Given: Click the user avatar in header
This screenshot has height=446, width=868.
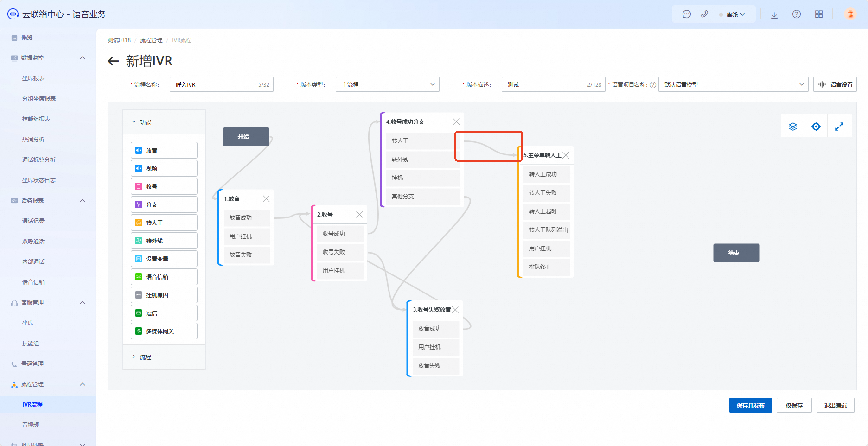Looking at the screenshot, I should point(850,14).
